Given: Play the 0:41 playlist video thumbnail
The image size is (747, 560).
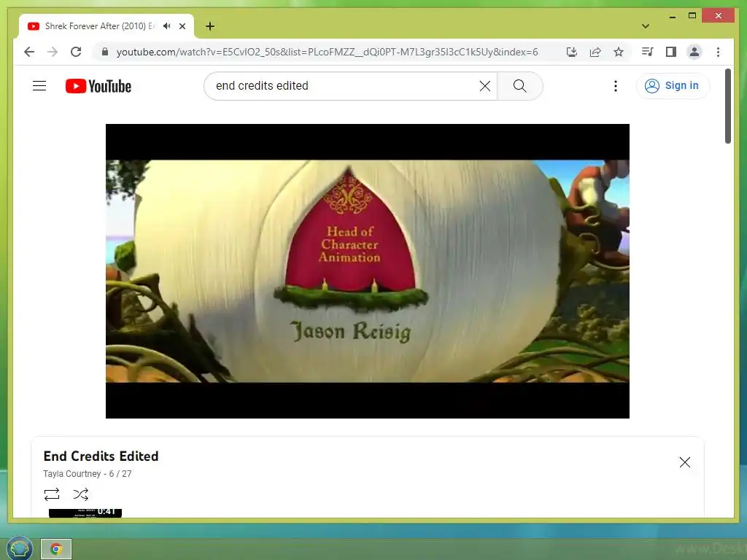Looking at the screenshot, I should (85, 513).
